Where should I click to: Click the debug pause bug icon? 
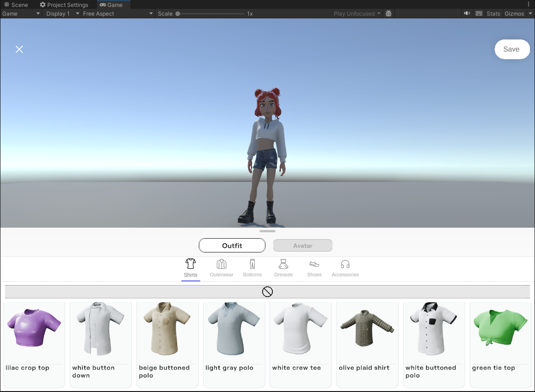coord(389,13)
